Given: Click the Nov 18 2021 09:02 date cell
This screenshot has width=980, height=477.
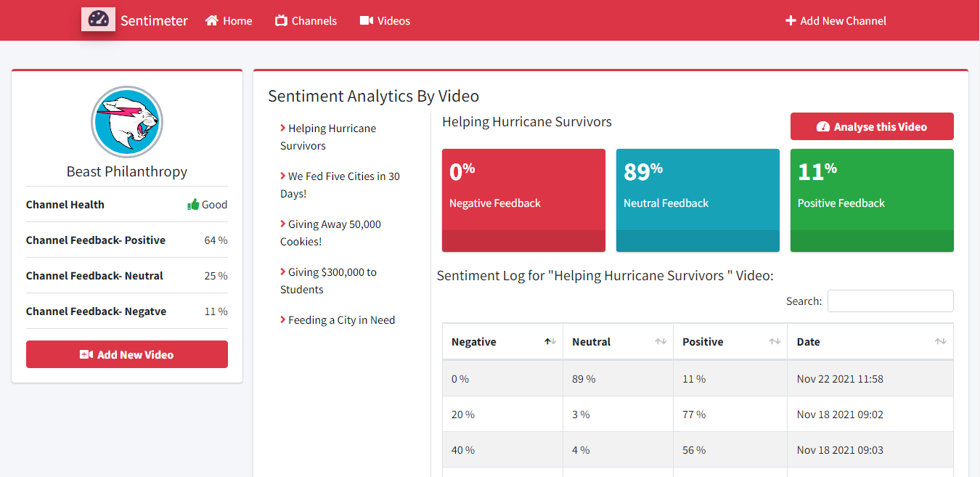Looking at the screenshot, I should pyautogui.click(x=870, y=415).
